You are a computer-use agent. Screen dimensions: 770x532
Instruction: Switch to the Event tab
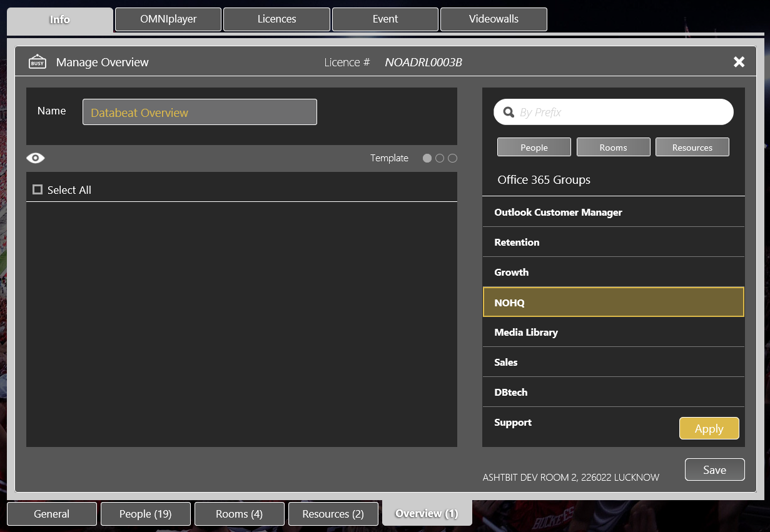pos(385,19)
